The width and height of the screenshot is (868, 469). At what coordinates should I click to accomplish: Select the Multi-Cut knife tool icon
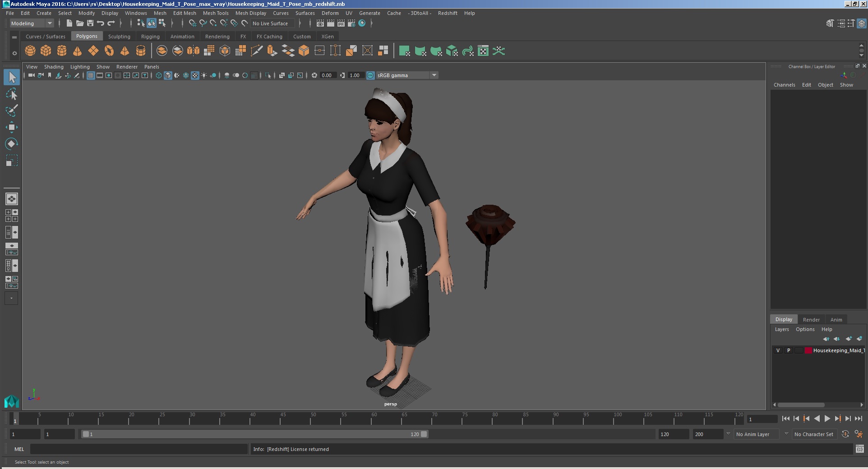point(257,51)
